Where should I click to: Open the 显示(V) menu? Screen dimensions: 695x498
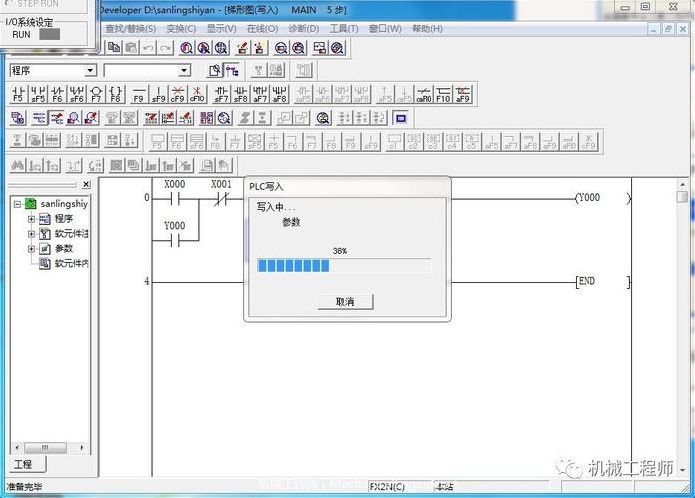(221, 29)
